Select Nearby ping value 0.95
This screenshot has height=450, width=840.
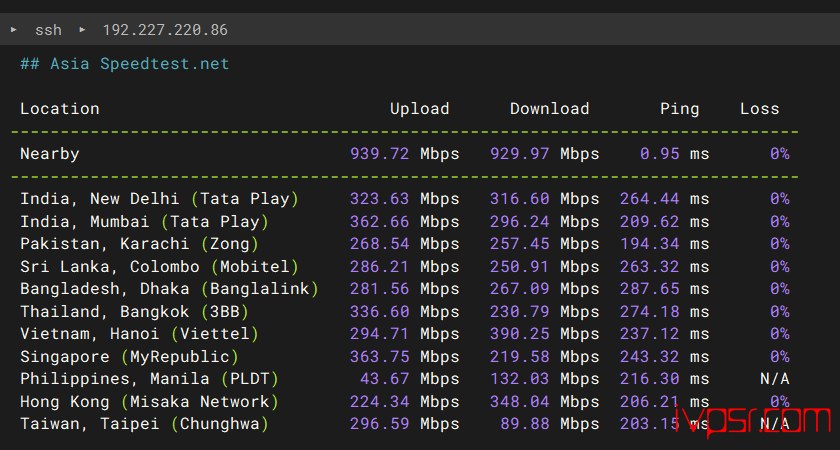pyautogui.click(x=659, y=154)
